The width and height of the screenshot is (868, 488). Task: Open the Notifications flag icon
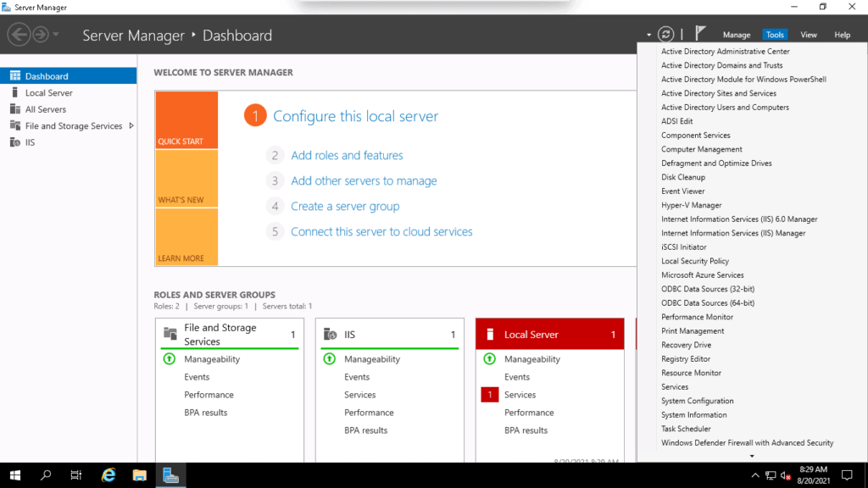click(701, 32)
